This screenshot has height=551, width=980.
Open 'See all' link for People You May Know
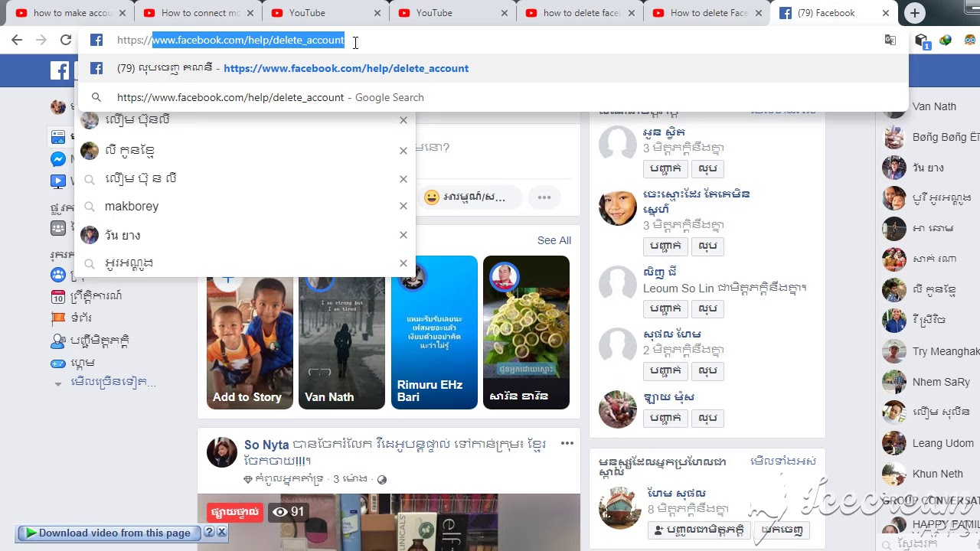tap(783, 461)
